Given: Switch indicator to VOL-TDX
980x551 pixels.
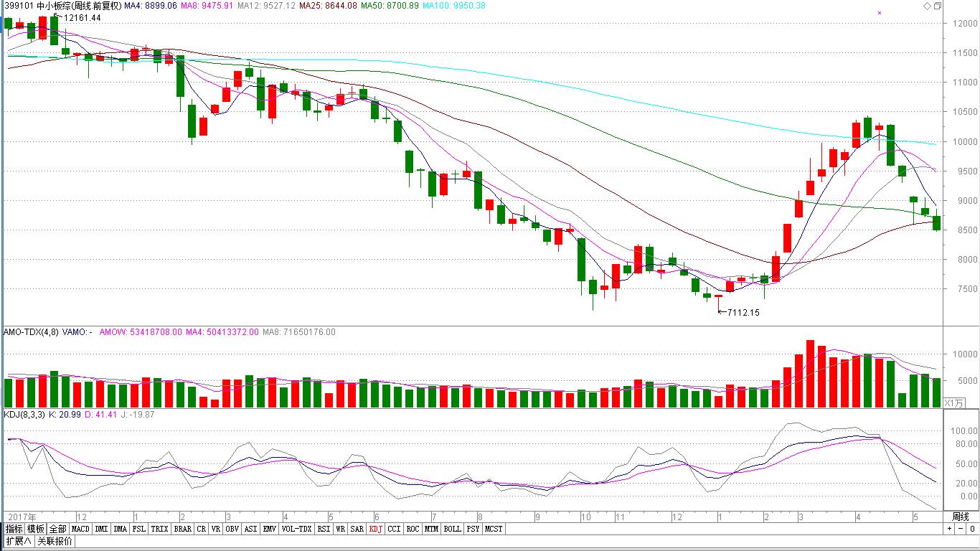Looking at the screenshot, I should [x=297, y=529].
